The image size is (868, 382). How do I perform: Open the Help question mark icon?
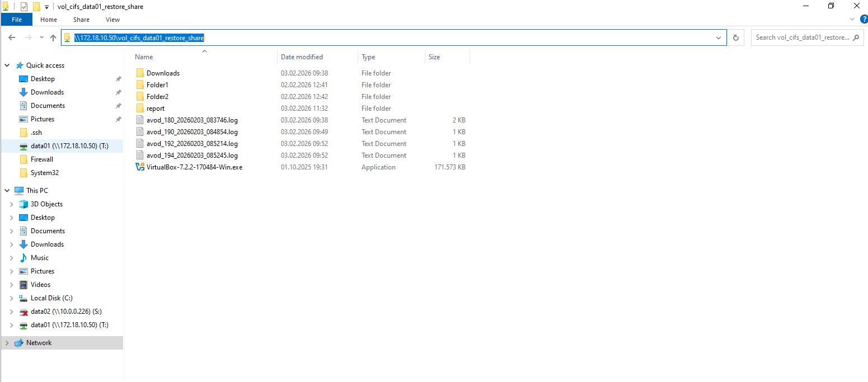pos(864,20)
